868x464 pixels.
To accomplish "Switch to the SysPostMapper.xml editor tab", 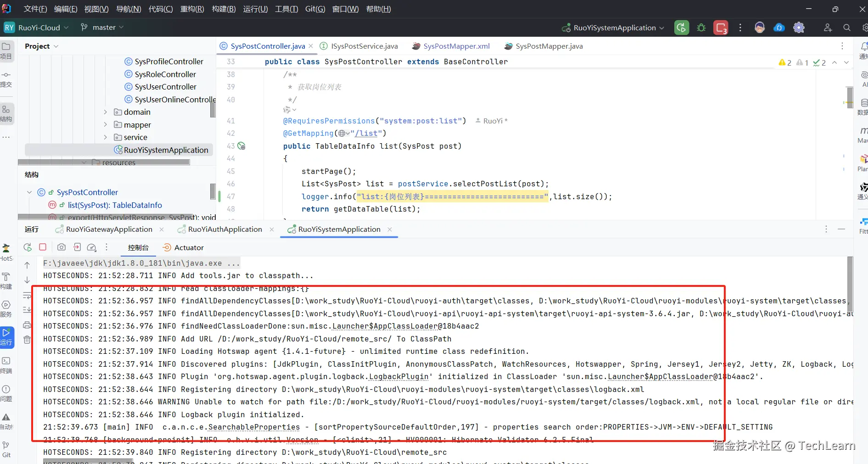I will 451,46.
